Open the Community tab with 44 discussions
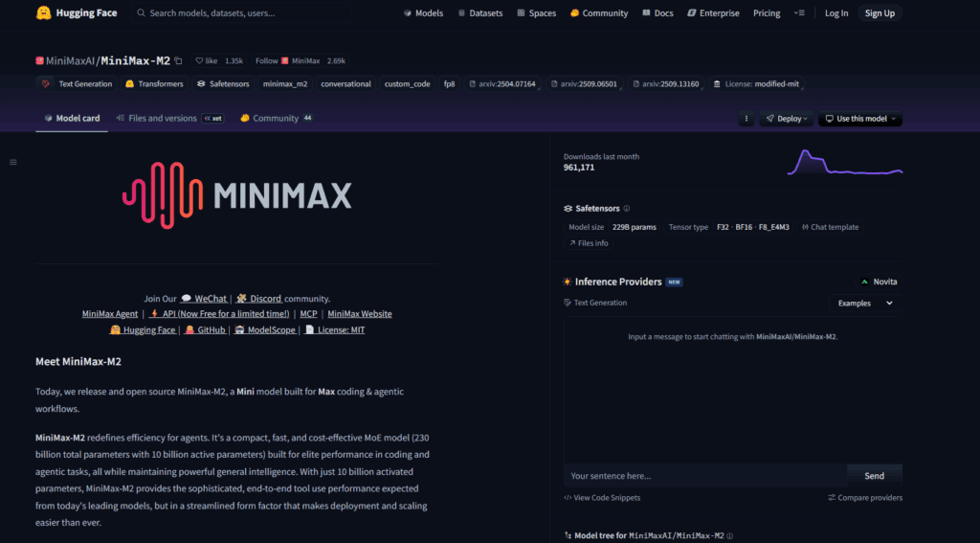The width and height of the screenshot is (980, 543). coord(277,118)
